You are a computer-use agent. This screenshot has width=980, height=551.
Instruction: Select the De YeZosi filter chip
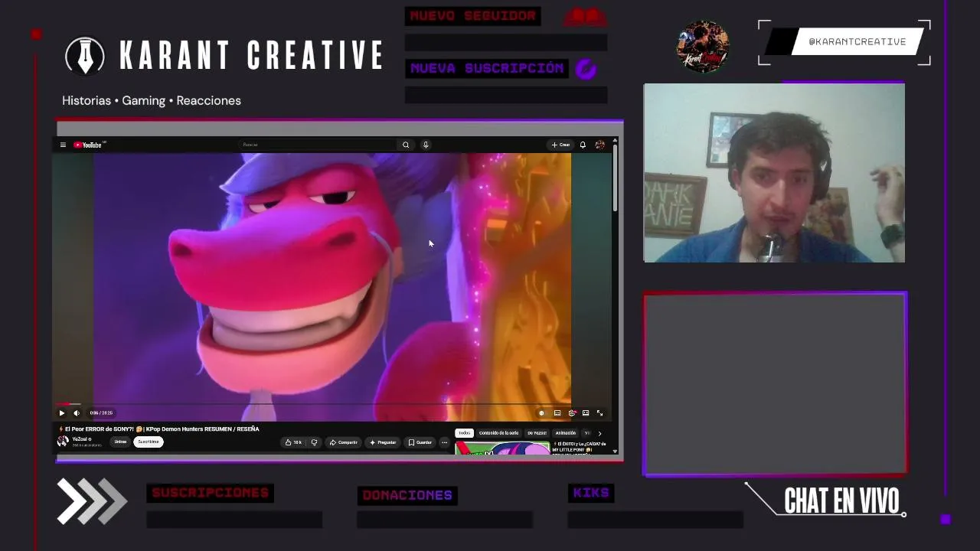(x=537, y=433)
